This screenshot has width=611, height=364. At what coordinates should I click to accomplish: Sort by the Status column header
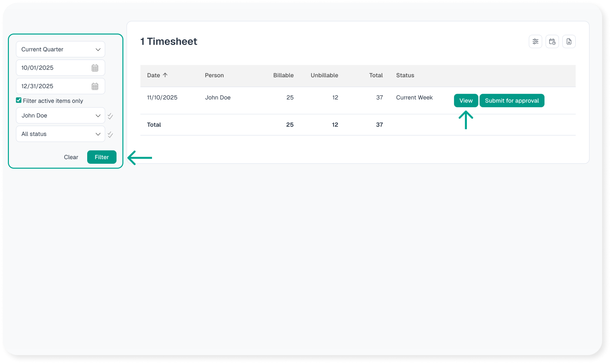pos(405,75)
